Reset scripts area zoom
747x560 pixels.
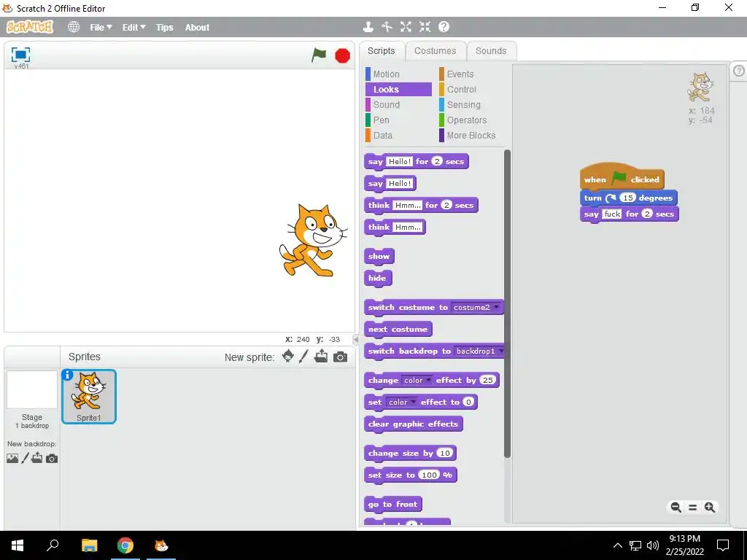pos(693,507)
